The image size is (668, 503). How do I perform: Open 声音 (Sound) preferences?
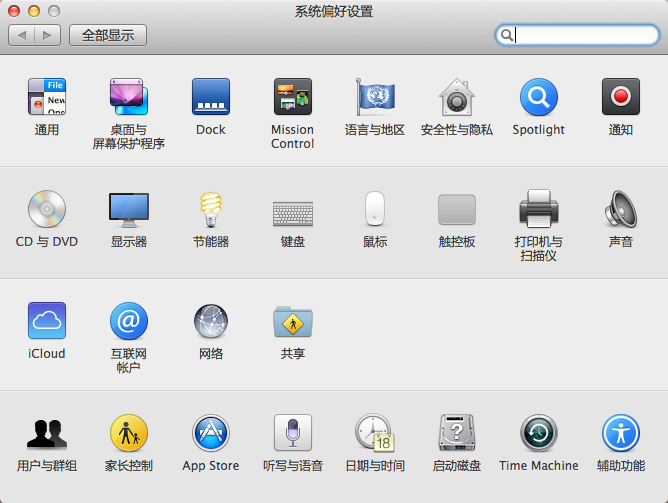[x=621, y=209]
